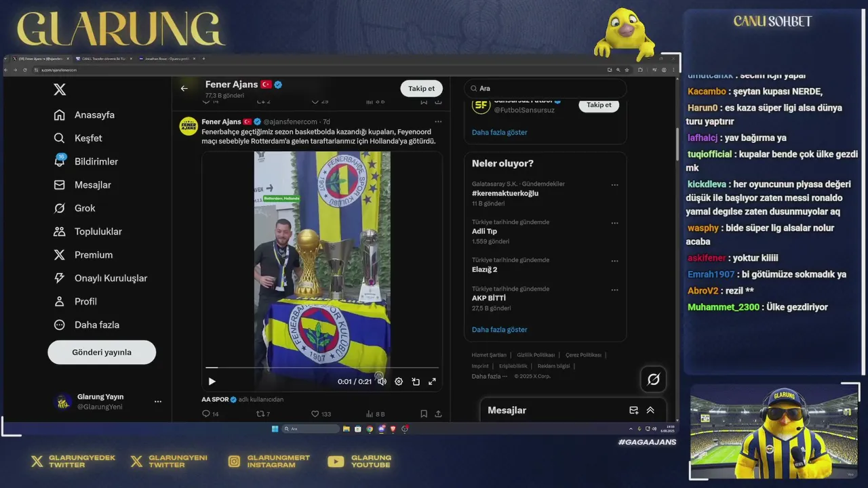Screen dimensions: 868x488
Task: Share the Fener Ajans trophies tweet
Action: [438, 414]
